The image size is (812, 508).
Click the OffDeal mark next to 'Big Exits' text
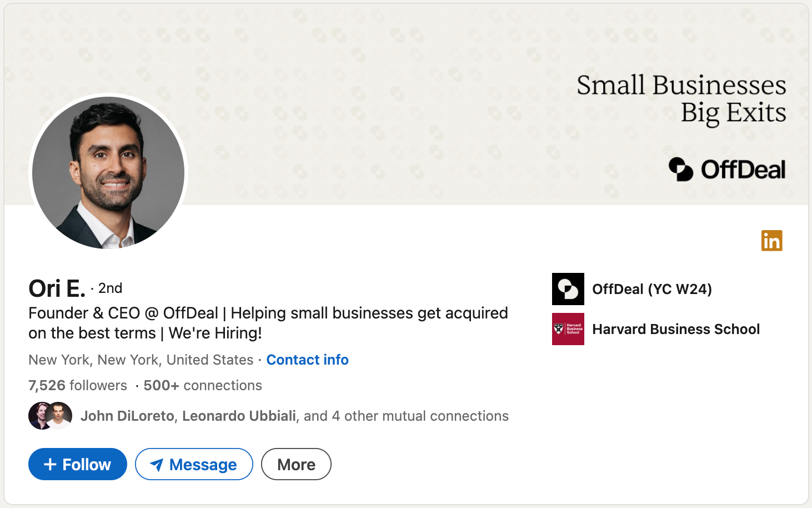click(680, 170)
